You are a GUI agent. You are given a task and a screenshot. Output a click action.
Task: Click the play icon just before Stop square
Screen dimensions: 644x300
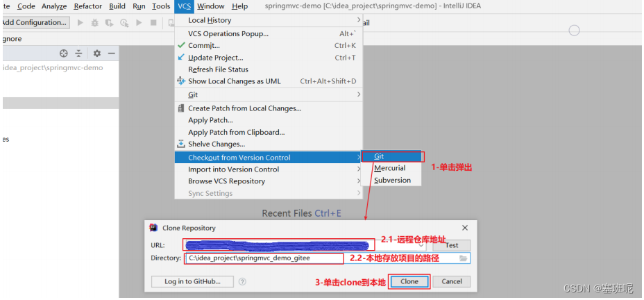tap(139, 23)
